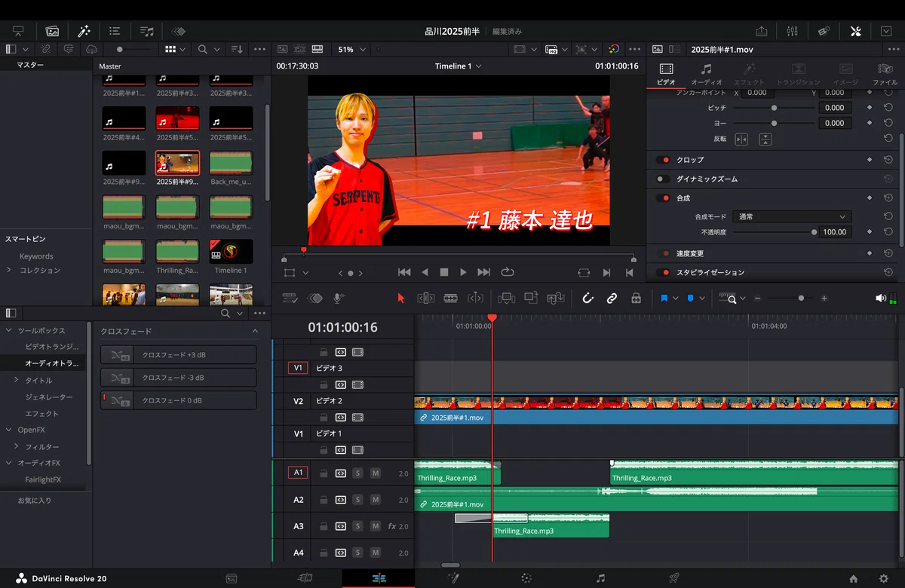Enable the ダイナミックズーム toggle
The height and width of the screenshot is (588, 905).
coord(664,179)
